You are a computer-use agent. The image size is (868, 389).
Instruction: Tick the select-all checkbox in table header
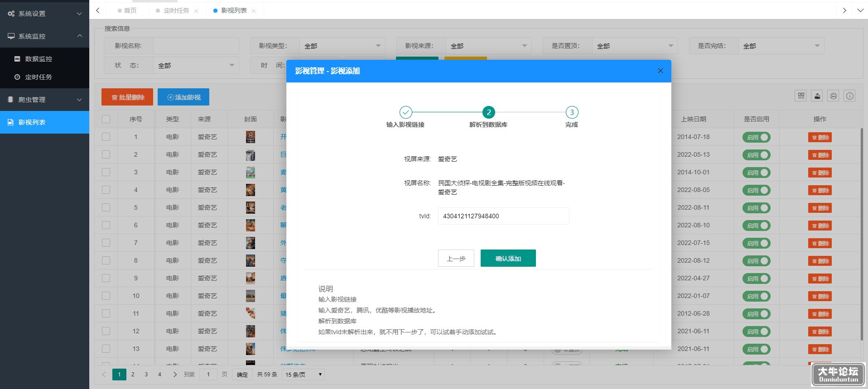click(x=106, y=119)
